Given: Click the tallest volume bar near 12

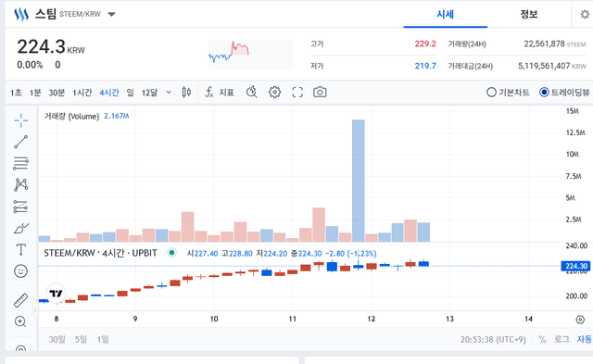Looking at the screenshot, I should (359, 181).
